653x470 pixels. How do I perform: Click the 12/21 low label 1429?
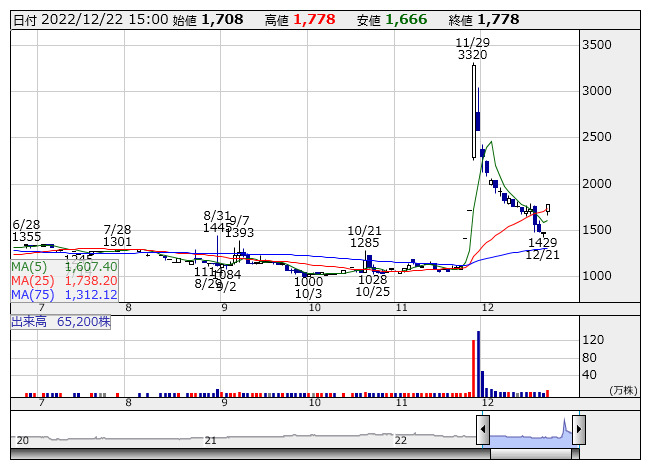tap(542, 242)
